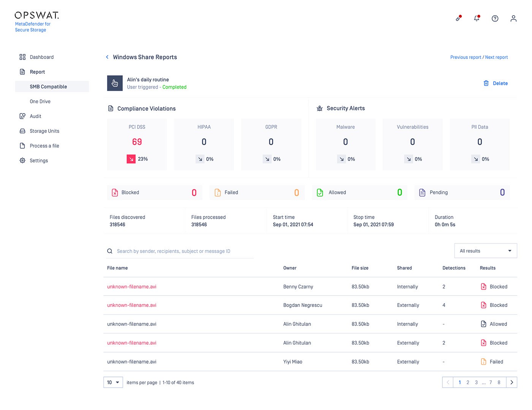Click the Vulnerabilities card
Viewport: 532px width, 410px height.
pyautogui.click(x=412, y=144)
